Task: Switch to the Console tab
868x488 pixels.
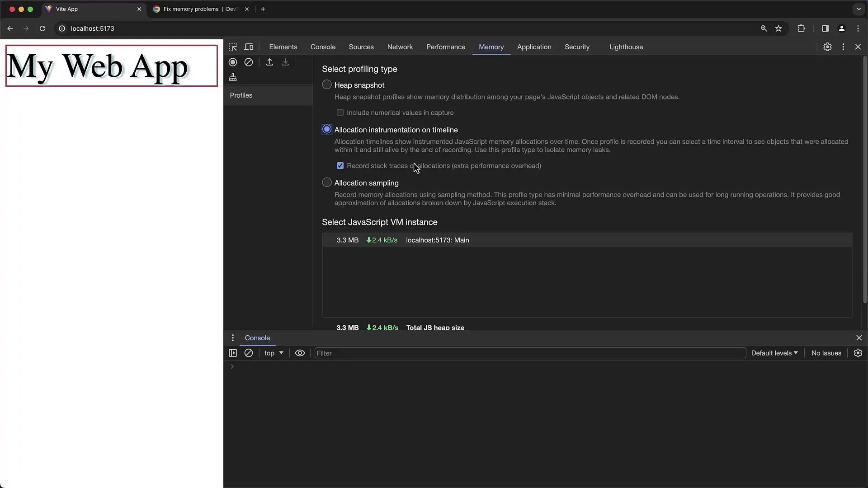Action: 322,47
